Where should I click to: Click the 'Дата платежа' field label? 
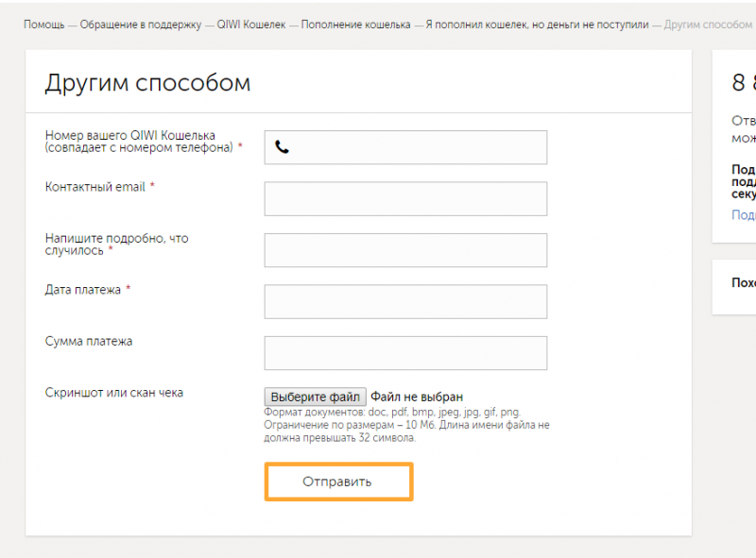[x=83, y=290]
